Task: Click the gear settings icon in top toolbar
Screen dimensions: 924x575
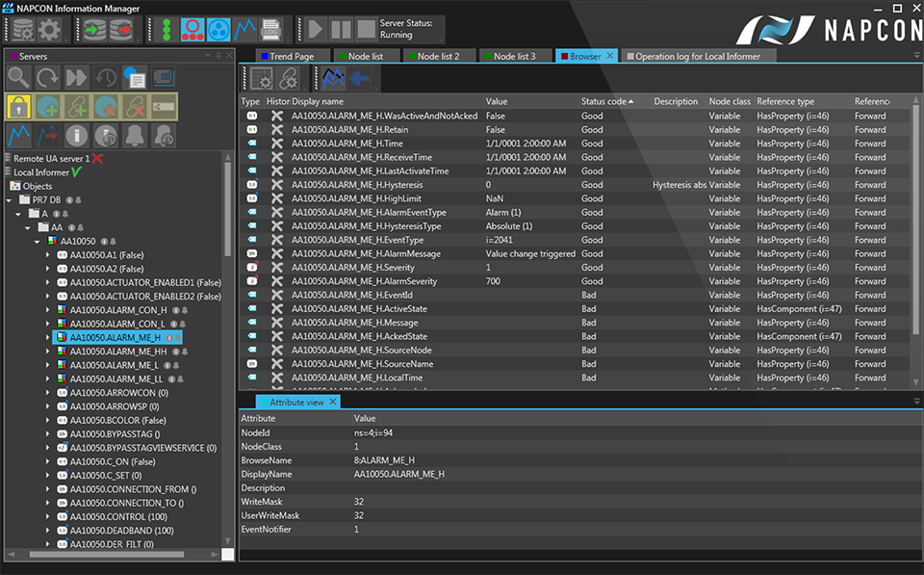Action: 48,29
